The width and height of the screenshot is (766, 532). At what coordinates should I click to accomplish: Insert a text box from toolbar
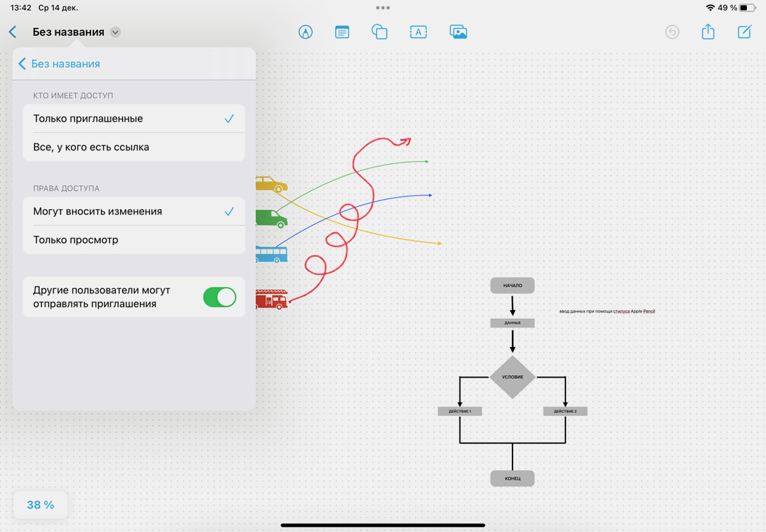[x=418, y=32]
